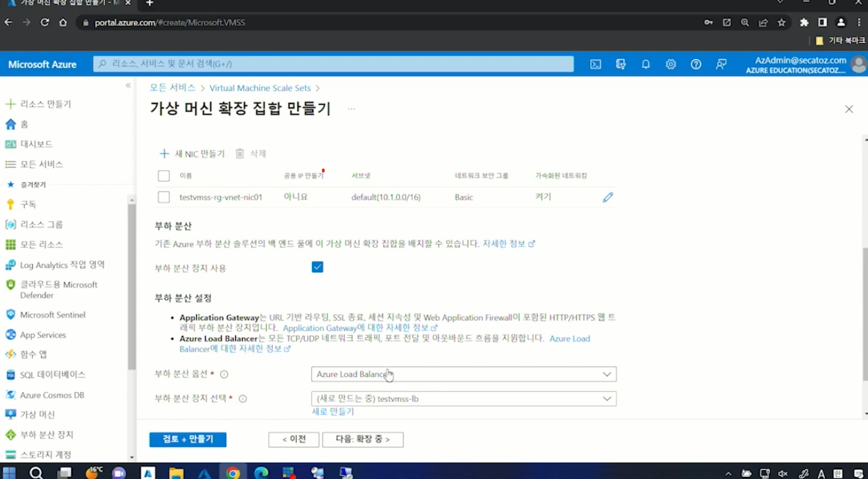Viewport: 868px width, 479px height.
Task: Open 가상 머신 in sidebar
Action: click(30, 415)
